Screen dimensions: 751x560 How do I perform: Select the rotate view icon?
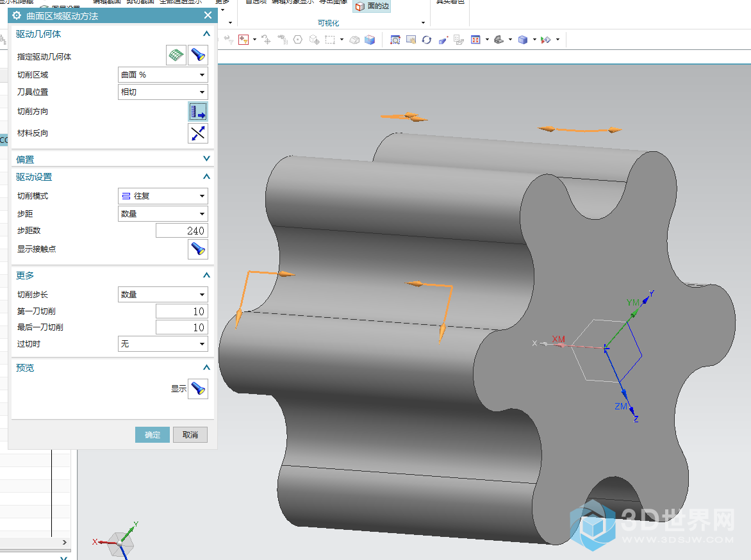[427, 40]
